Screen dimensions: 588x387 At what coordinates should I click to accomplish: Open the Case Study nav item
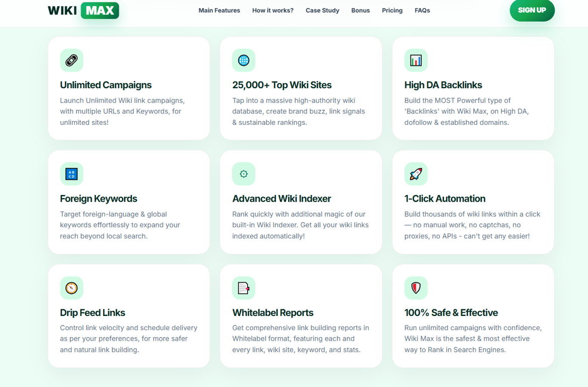(323, 11)
